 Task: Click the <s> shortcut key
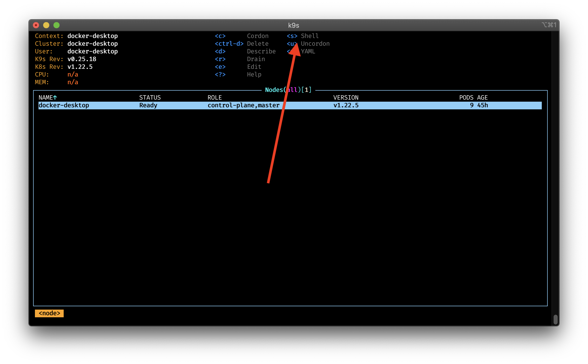[292, 36]
